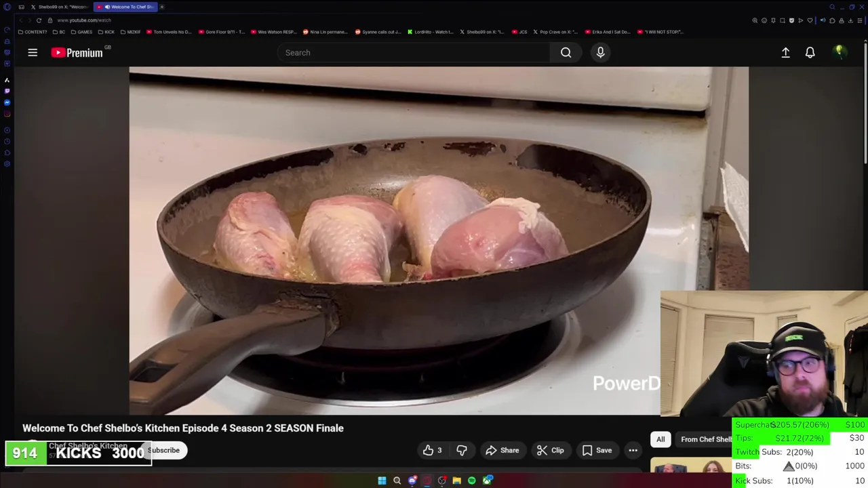Image resolution: width=868 pixels, height=488 pixels.
Task: Open the three-dot more actions menu
Action: click(x=633, y=450)
